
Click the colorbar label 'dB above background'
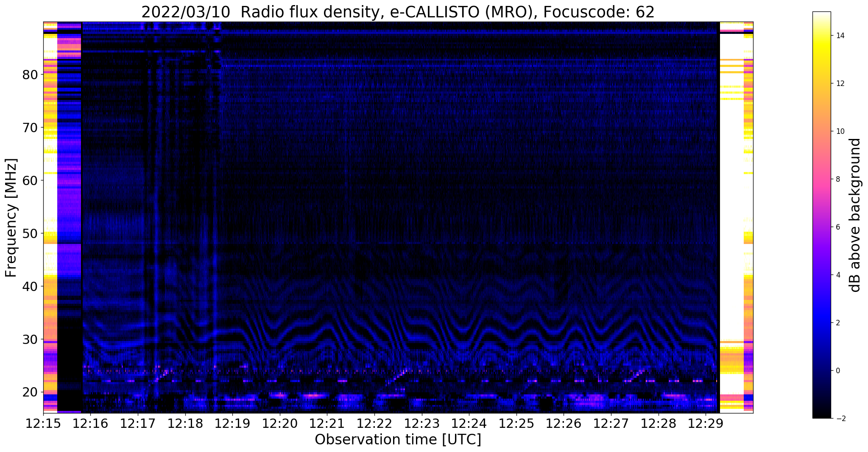(855, 215)
